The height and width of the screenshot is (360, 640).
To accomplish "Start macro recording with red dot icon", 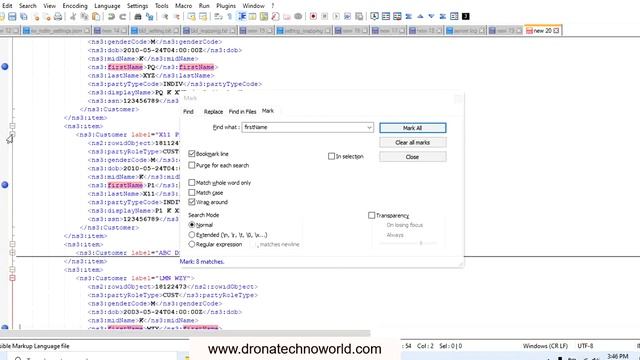I will tap(313, 16).
